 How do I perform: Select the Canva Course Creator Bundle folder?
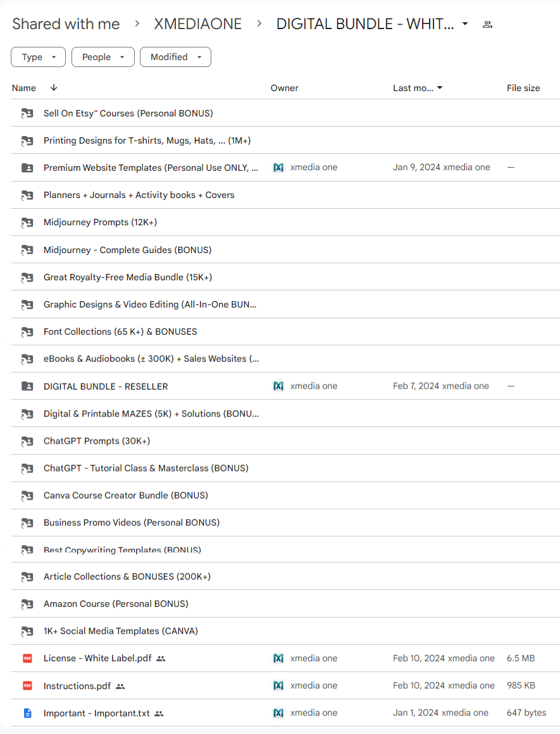(125, 495)
